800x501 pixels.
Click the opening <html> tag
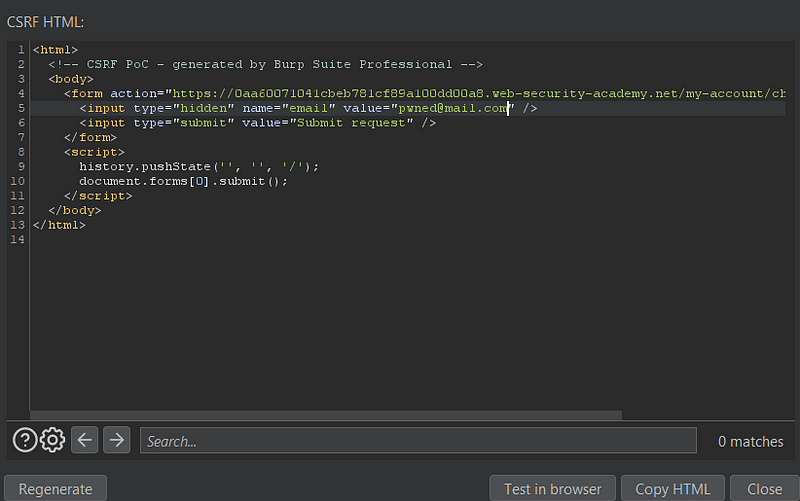tap(55, 50)
